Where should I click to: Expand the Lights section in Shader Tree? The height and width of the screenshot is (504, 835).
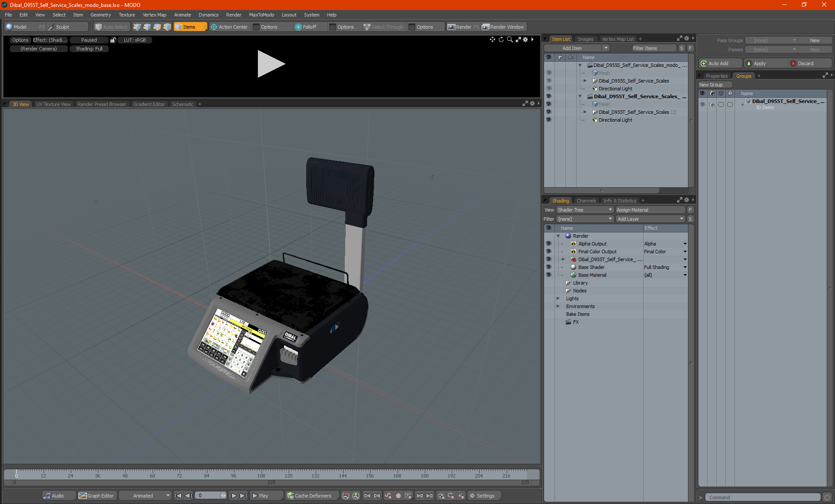pos(558,298)
